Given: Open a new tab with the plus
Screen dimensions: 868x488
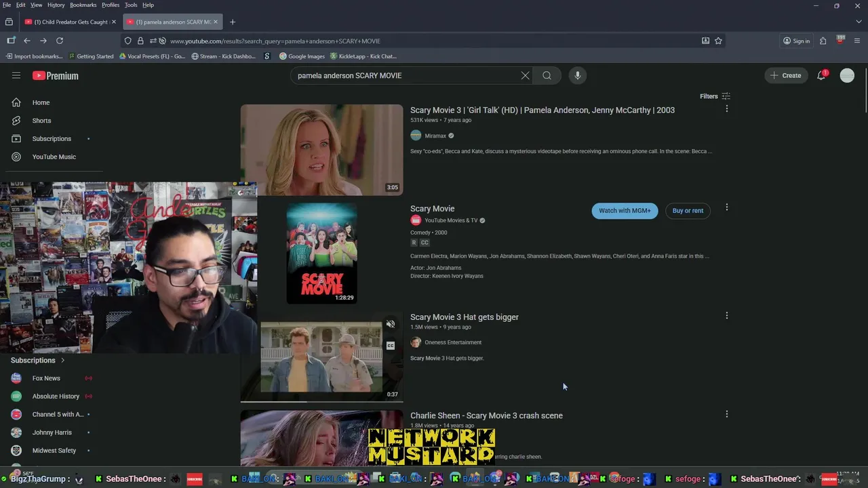Looking at the screenshot, I should tap(233, 22).
